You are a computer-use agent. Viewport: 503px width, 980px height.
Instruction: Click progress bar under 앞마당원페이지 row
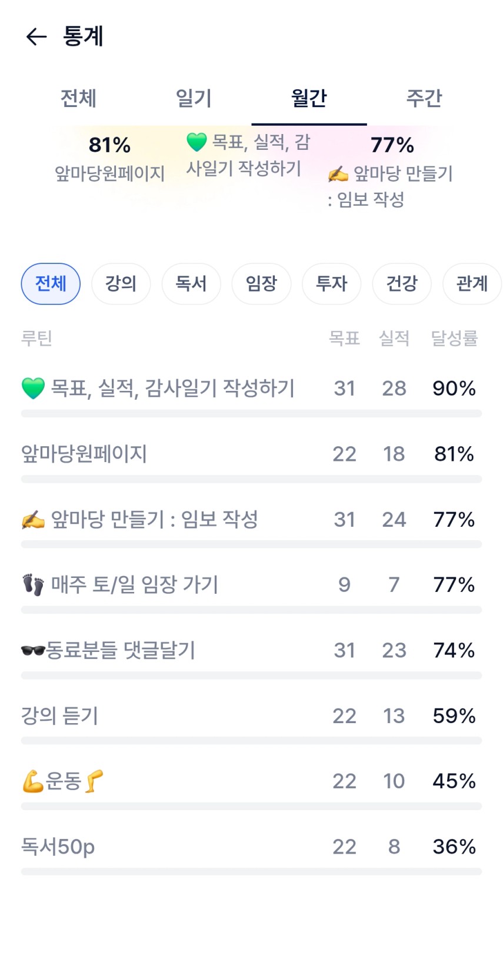[251, 479]
